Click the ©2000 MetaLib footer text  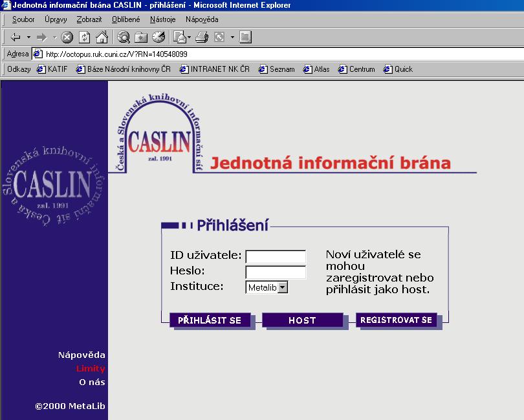click(x=70, y=406)
